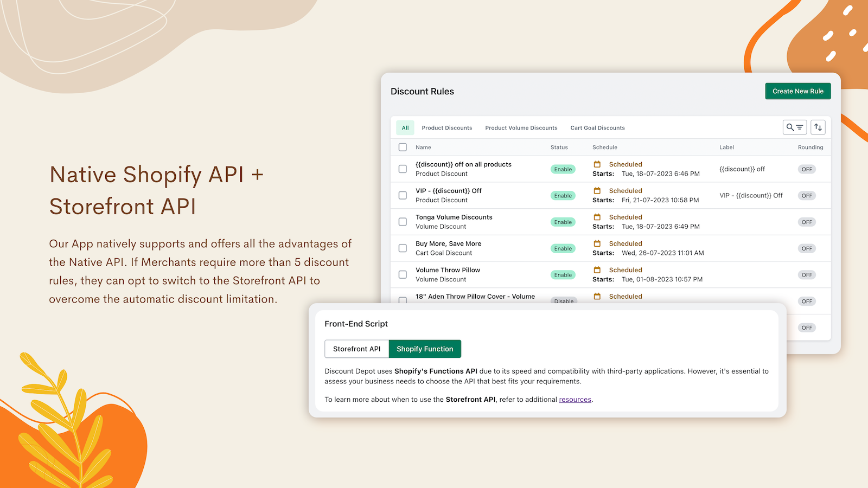Click the calendar icon on the Aden Throw Pillow row
The width and height of the screenshot is (868, 488).
597,296
